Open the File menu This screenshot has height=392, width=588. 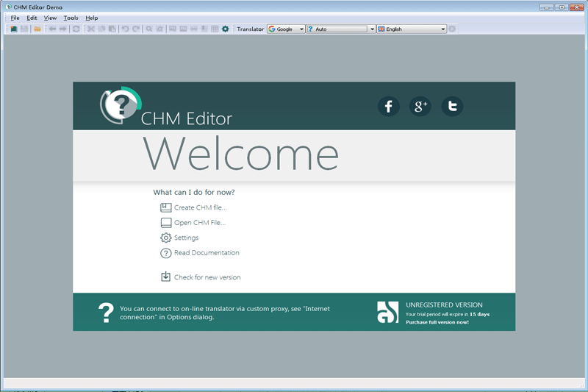coord(15,18)
